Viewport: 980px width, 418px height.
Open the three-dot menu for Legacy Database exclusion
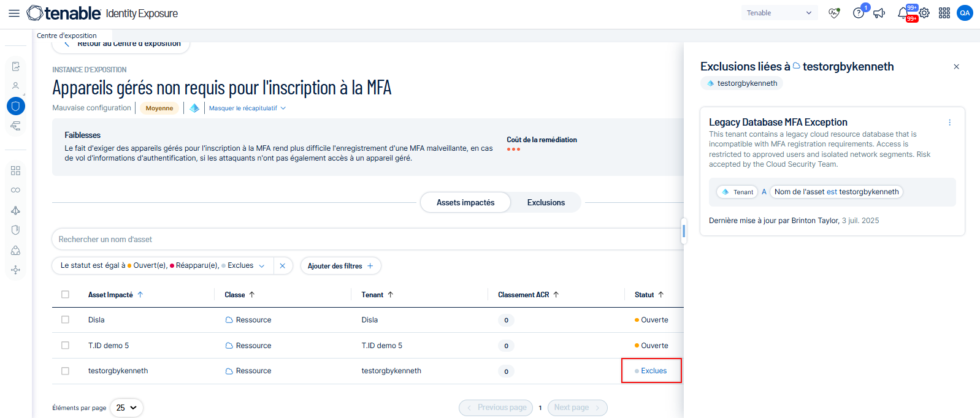point(949,123)
